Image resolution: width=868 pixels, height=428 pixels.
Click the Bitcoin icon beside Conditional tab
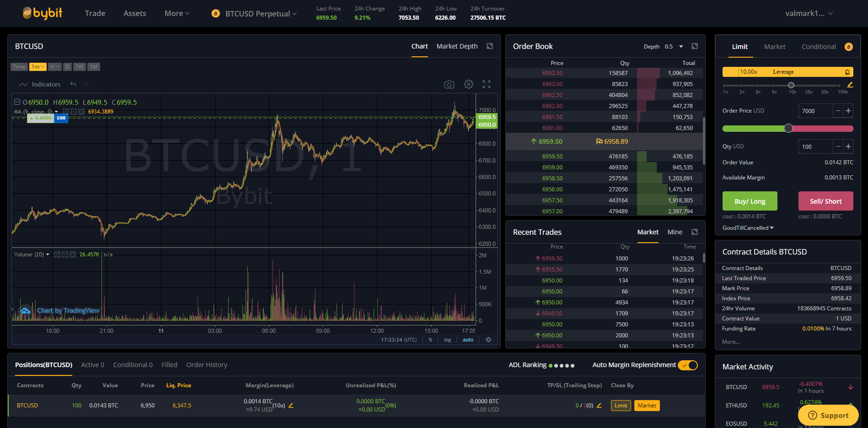(x=849, y=47)
